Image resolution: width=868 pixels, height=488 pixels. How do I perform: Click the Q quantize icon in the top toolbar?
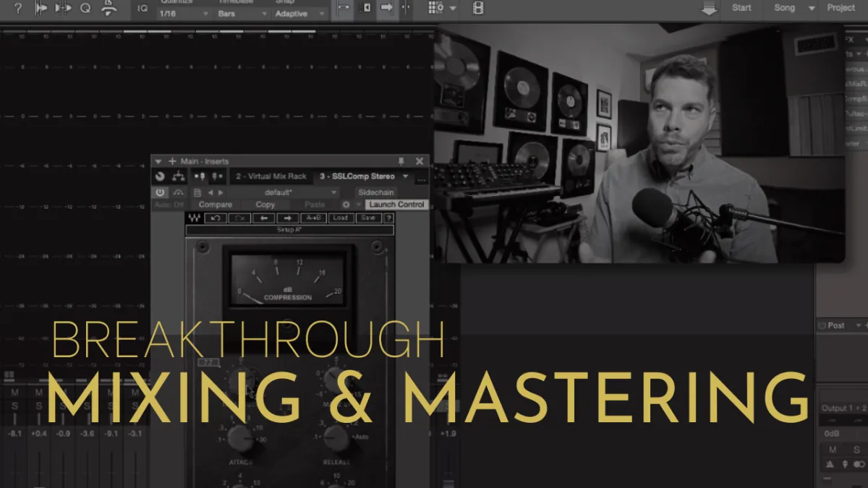click(85, 9)
